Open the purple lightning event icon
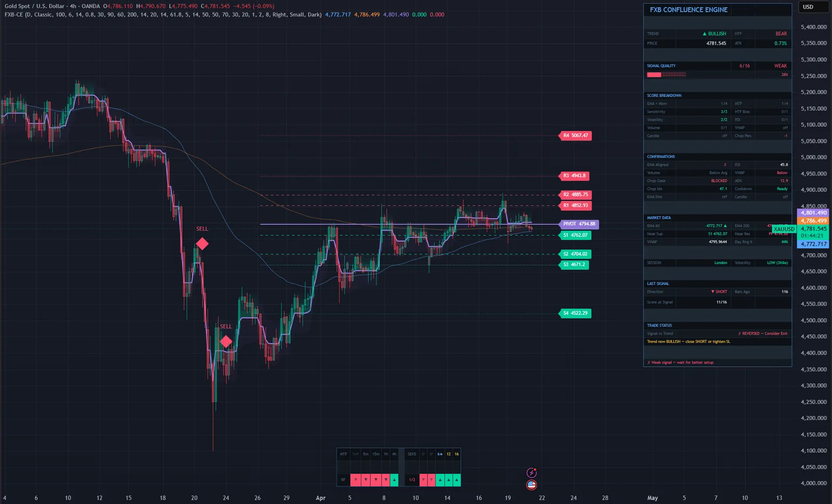The width and height of the screenshot is (832, 504). 531,473
